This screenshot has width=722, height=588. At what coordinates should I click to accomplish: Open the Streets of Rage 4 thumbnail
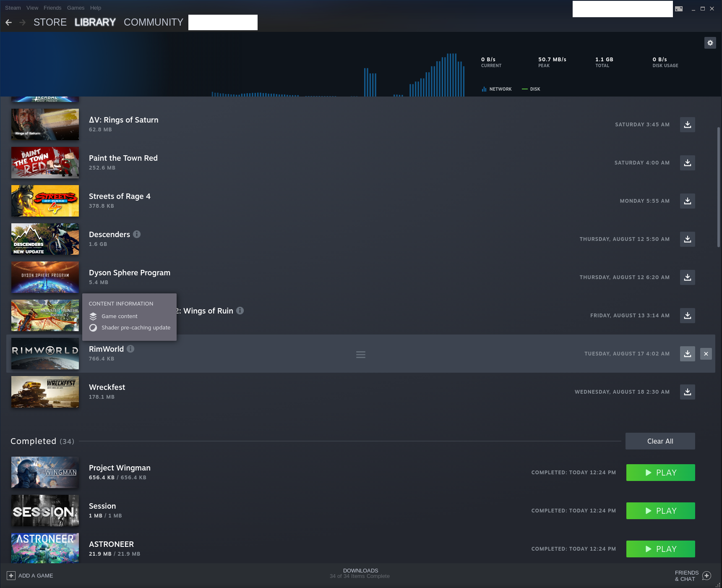pos(45,201)
